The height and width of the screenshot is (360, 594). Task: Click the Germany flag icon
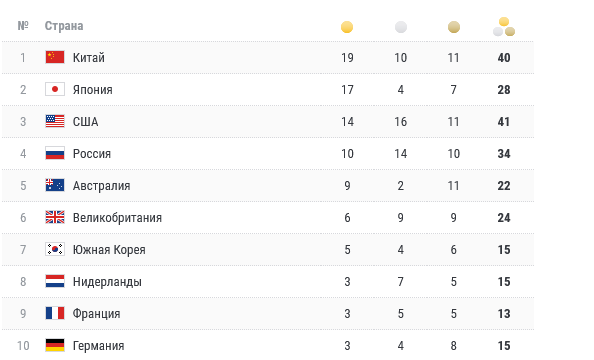pos(55,345)
